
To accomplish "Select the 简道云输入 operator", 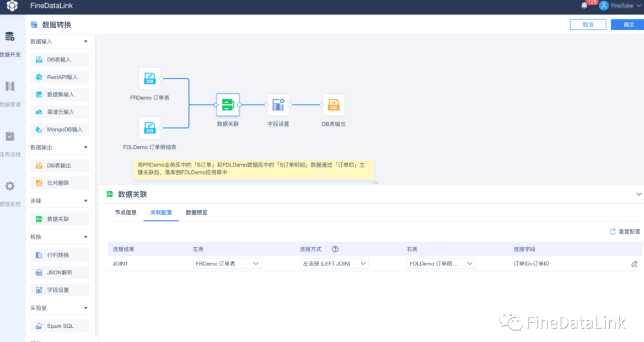I will click(x=60, y=112).
